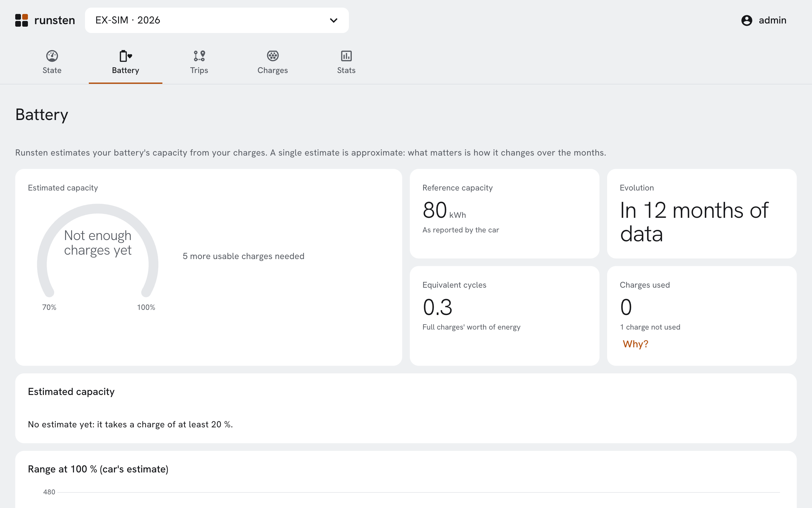The height and width of the screenshot is (508, 812).
Task: Click 'As reported by the car' text
Action: tap(460, 230)
